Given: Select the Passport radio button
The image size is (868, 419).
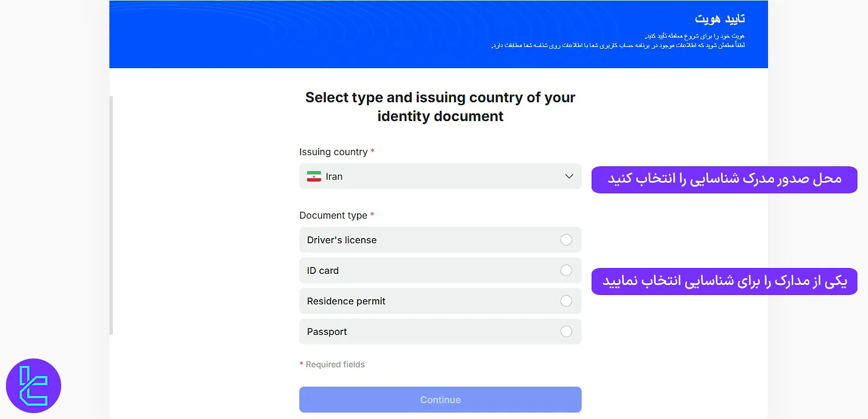Looking at the screenshot, I should [566, 331].
